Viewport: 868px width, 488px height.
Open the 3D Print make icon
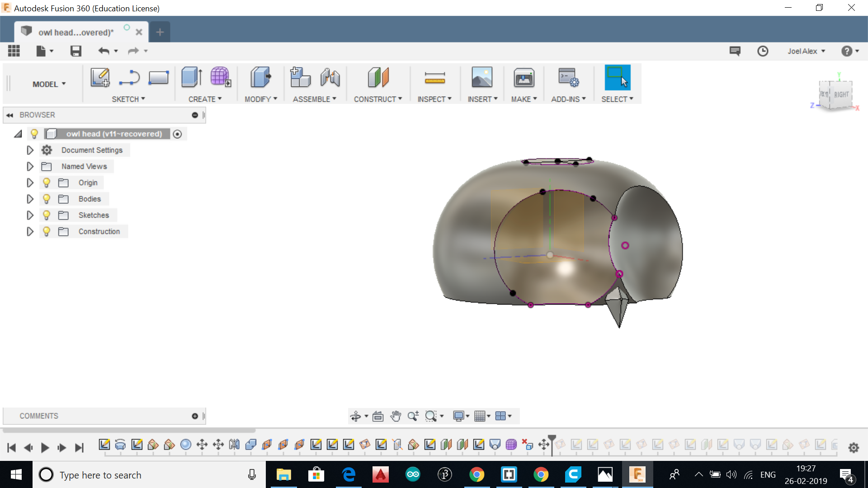point(524,77)
